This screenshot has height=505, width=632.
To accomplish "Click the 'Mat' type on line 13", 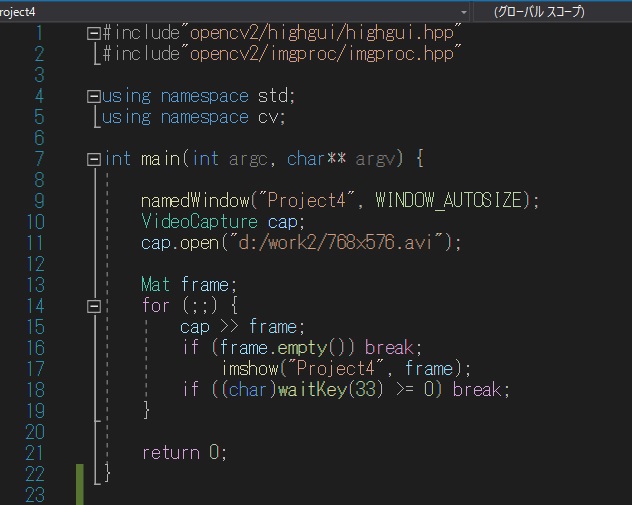I will pyautogui.click(x=155, y=285).
